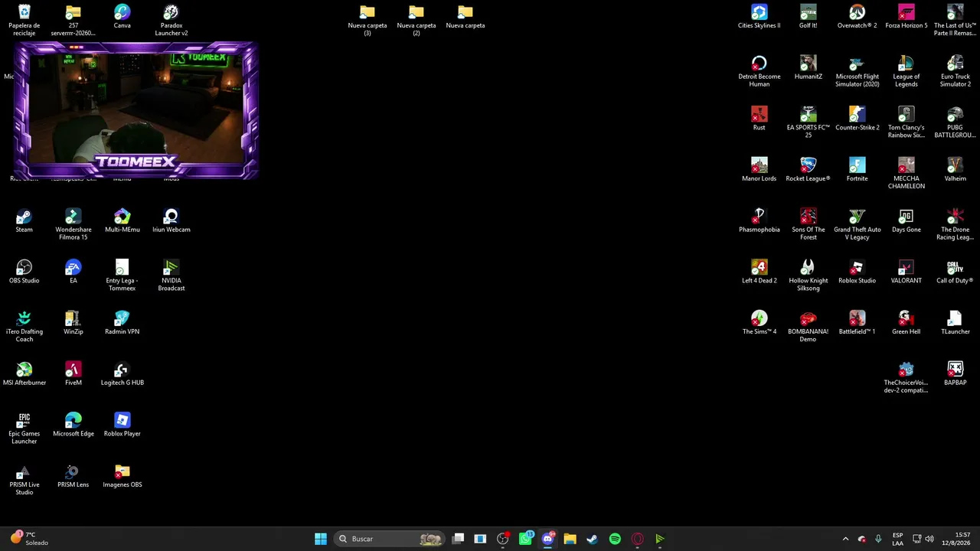Select the Nueva carpeta (2) folder
The height and width of the screenshot is (551, 980).
[x=416, y=20]
